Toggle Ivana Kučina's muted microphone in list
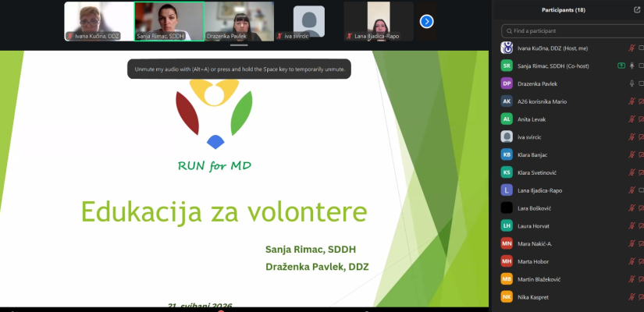Screen dimensions: 644x312 point(632,48)
